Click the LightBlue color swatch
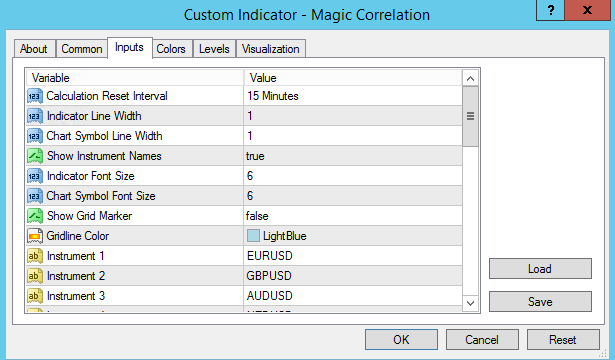The image size is (615, 360). (253, 236)
